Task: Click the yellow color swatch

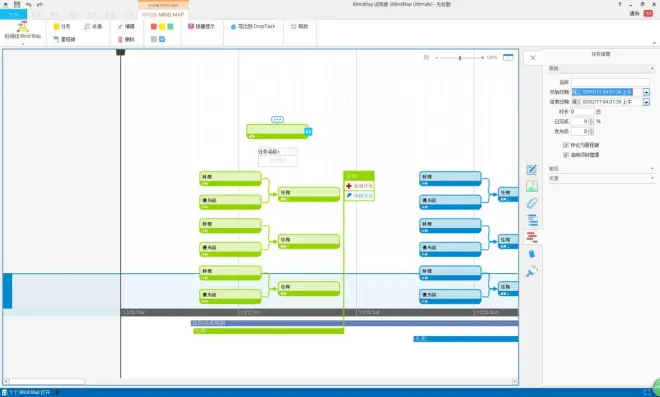Action: coord(162,27)
